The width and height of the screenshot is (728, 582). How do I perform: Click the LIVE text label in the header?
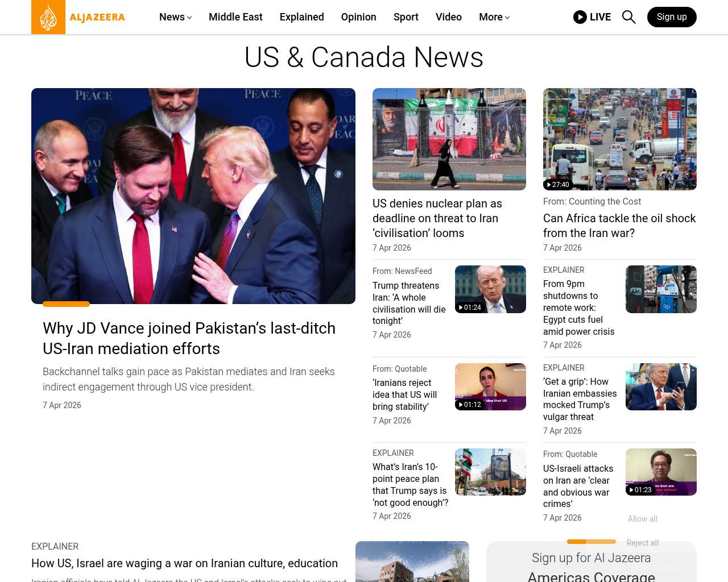601,17
